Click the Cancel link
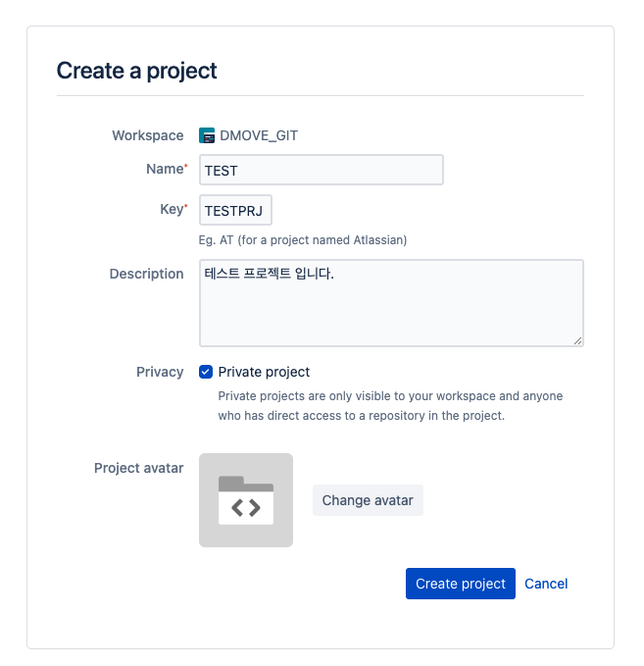The image size is (644, 666). [x=546, y=584]
